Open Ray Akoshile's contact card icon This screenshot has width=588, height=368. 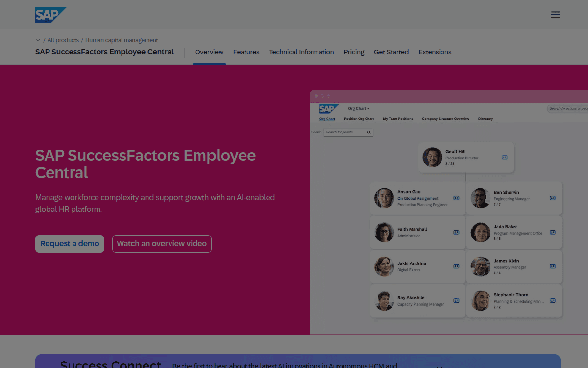456,301
